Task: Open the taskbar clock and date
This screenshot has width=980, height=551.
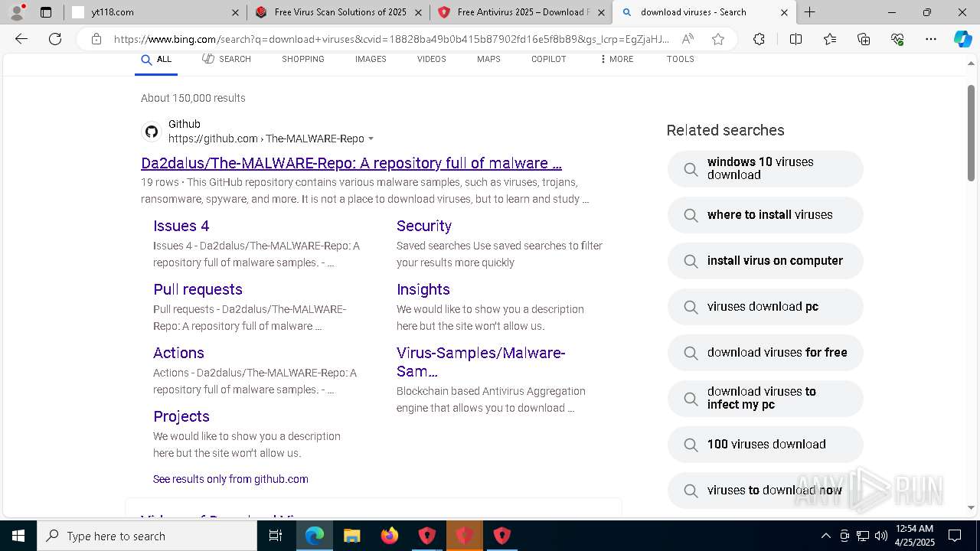Action: coord(913,536)
